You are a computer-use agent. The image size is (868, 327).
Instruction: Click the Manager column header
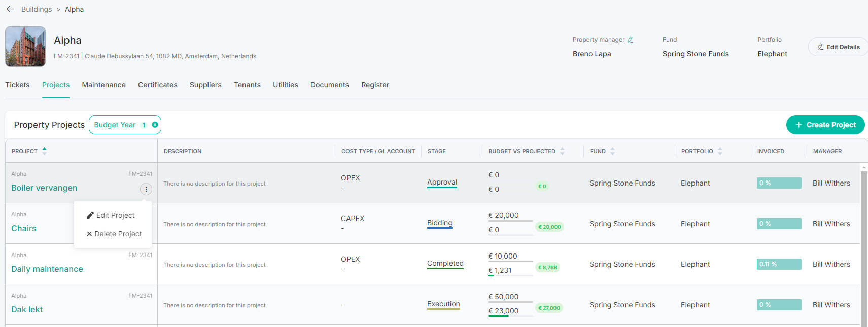tap(827, 151)
